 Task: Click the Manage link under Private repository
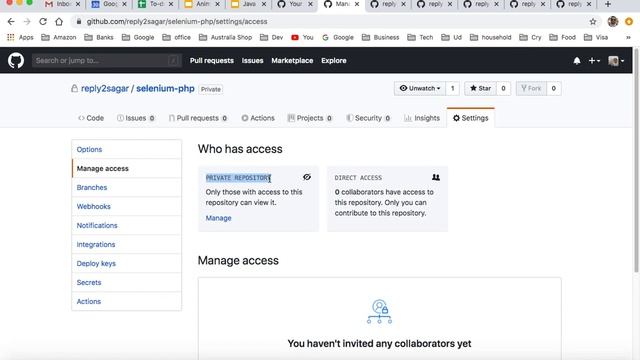click(218, 218)
